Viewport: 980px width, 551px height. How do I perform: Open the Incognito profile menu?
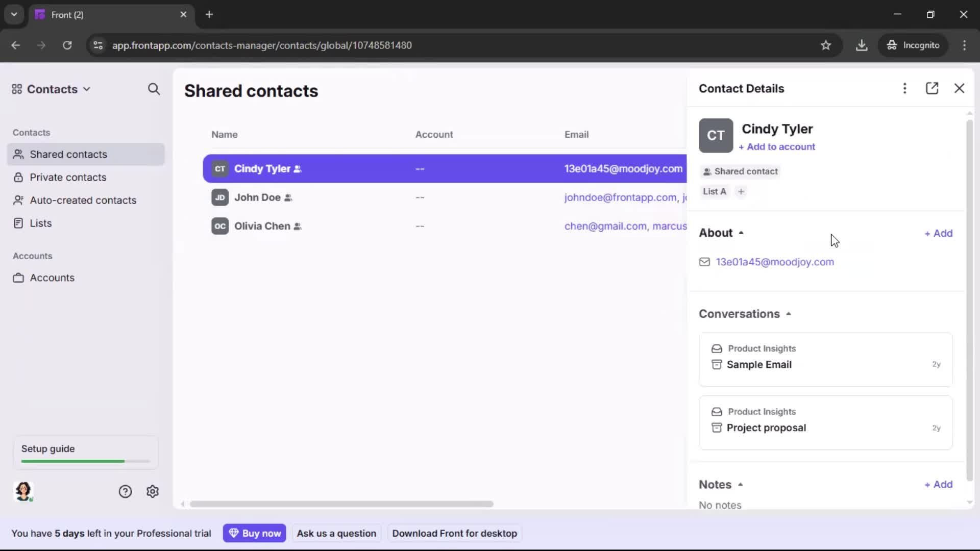tap(913, 45)
